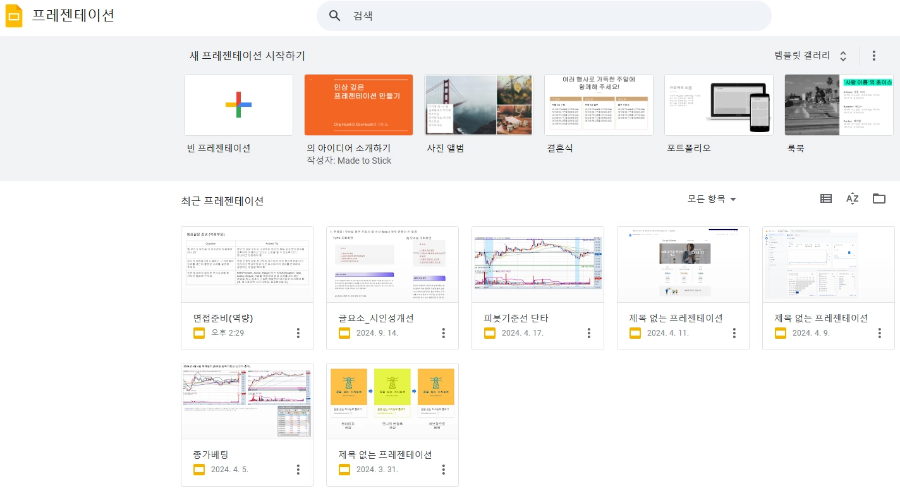Viewport: 900px width, 501px height.
Task: Open the 금요소_시인성개선 presentation thumbnail
Action: tap(393, 265)
